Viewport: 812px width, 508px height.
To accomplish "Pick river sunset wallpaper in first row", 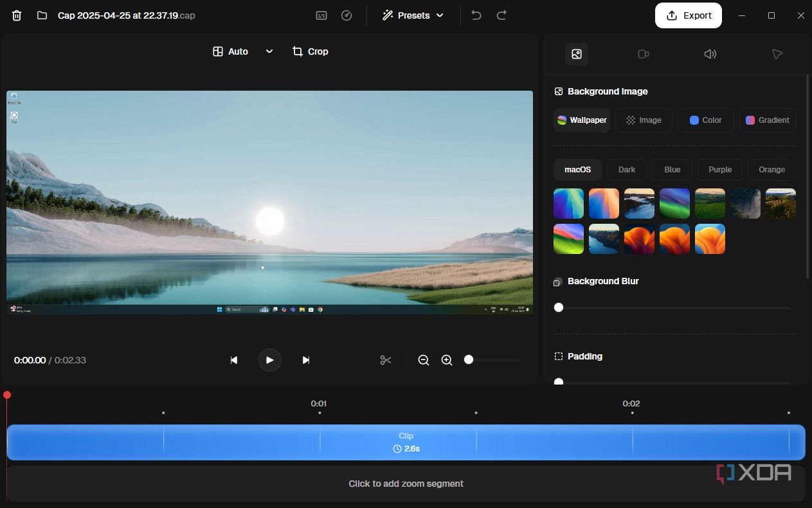I will [640, 203].
